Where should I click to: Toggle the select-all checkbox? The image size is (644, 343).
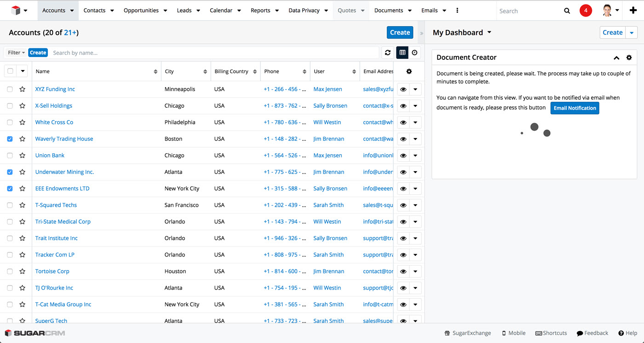click(10, 71)
